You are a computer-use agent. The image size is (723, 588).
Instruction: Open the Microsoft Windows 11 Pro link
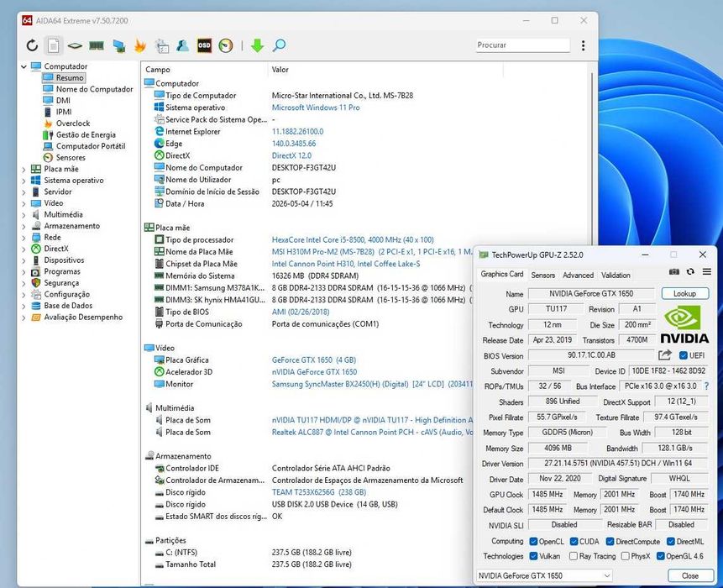(316, 108)
